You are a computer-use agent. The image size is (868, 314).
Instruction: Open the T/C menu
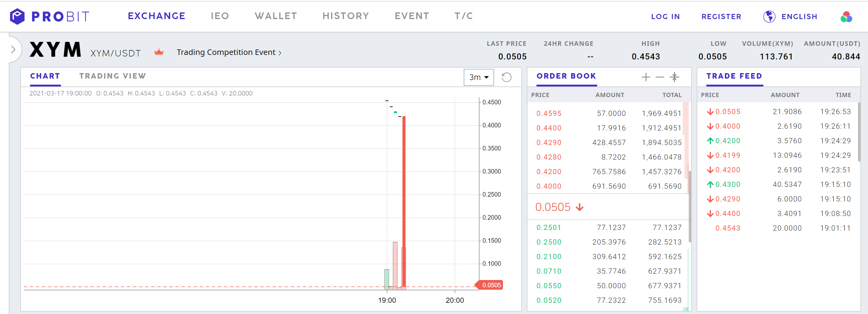[x=464, y=16]
